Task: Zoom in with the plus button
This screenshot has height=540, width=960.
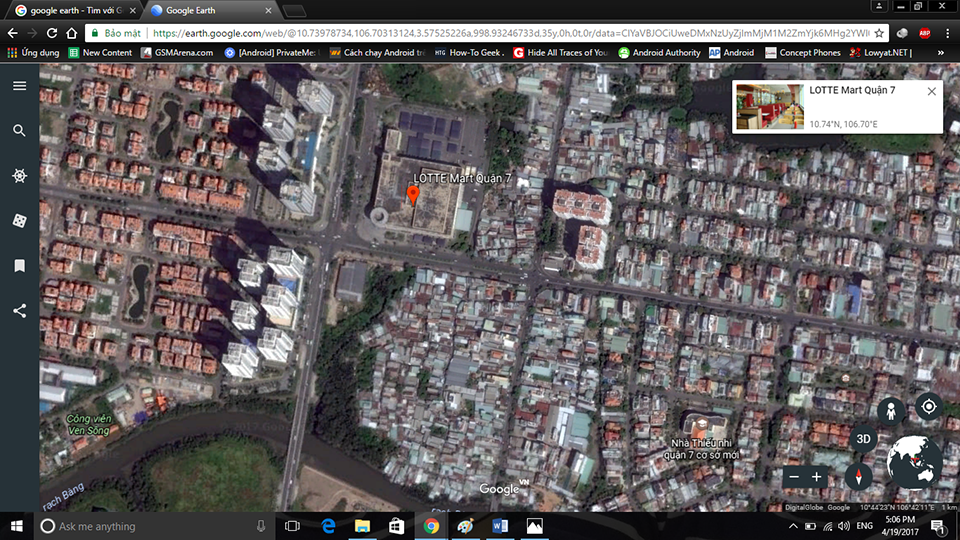Action: click(817, 477)
